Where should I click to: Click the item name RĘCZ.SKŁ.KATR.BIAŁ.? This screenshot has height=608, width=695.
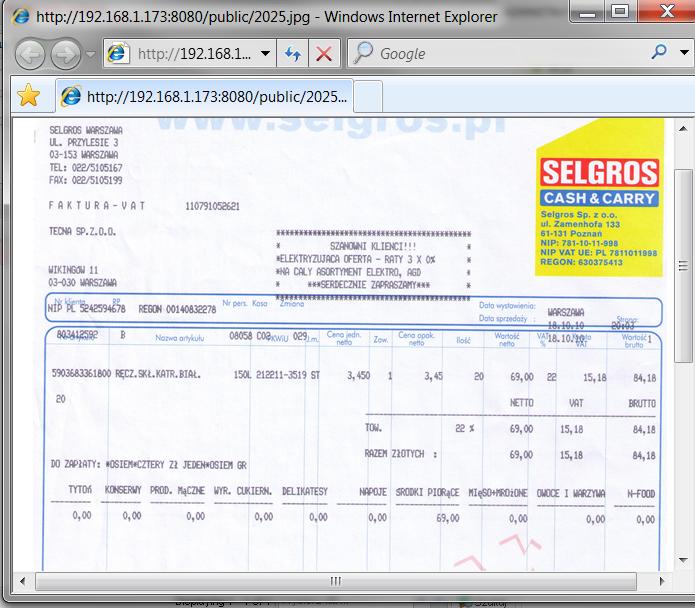(x=158, y=374)
